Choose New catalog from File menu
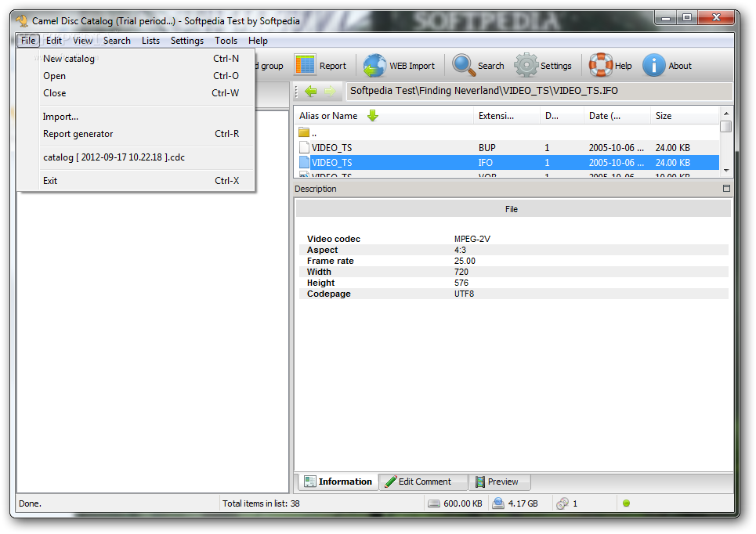Screen dimensions: 756x534 click(136, 58)
